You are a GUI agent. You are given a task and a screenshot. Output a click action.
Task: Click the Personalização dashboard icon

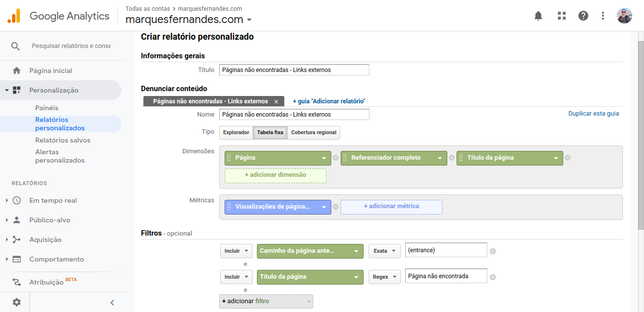coord(17,90)
